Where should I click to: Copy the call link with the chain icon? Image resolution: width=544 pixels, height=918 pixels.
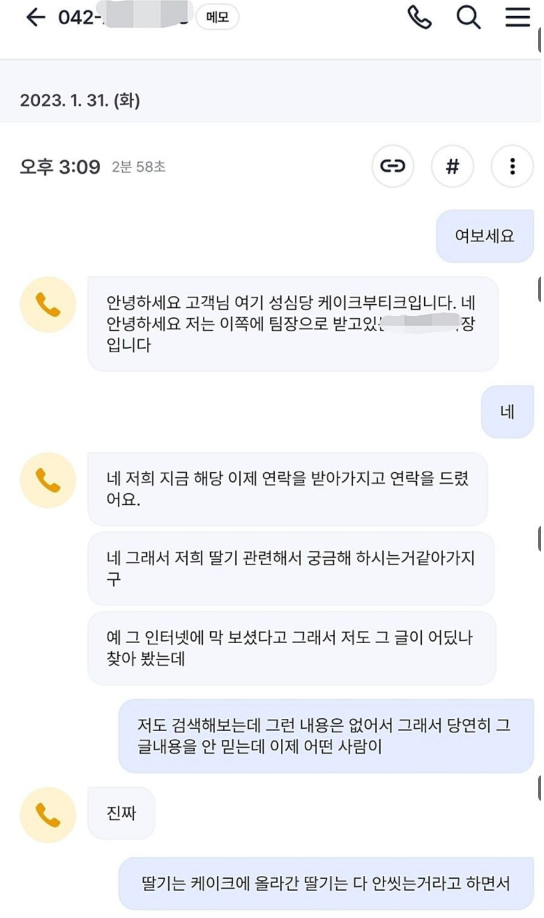click(393, 166)
